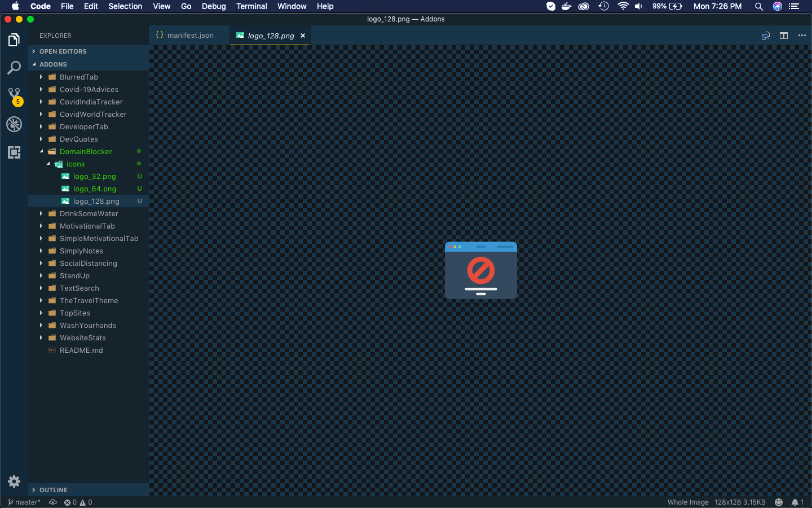Open logo_64.png in the explorer

tap(89, 189)
